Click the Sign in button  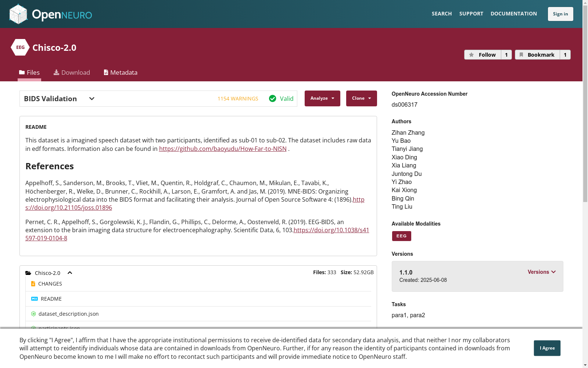560,14
